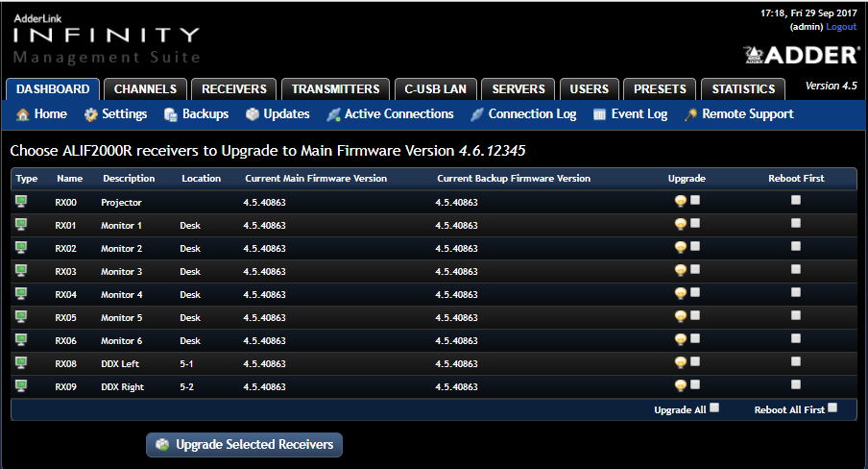Click the receiver type icon for RX05
This screenshot has width=868, height=469.
point(21,316)
